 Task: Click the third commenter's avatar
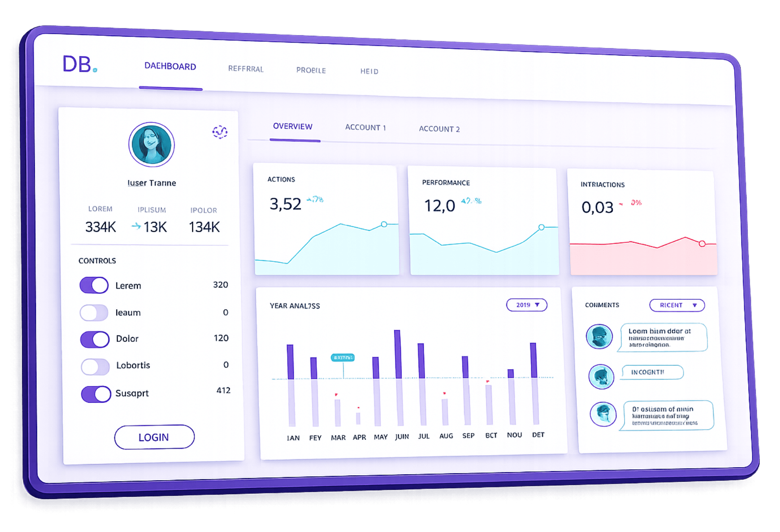coord(603,414)
